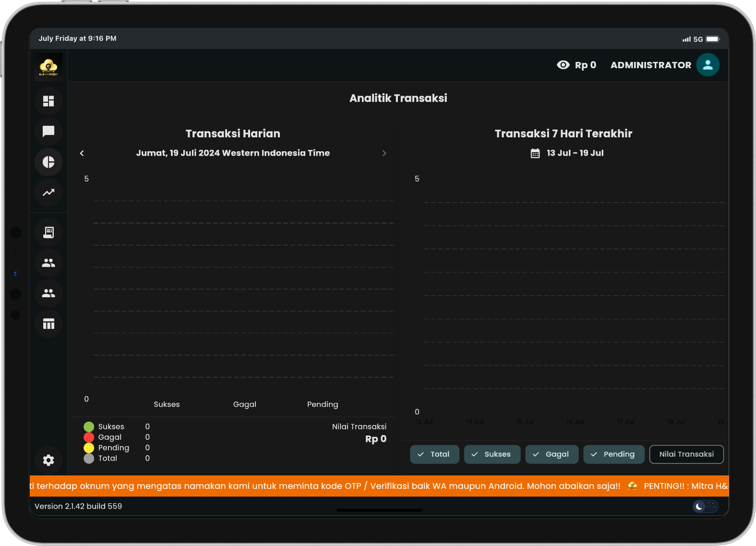
Task: Open the dashboard grid icon in sidebar
Action: pyautogui.click(x=48, y=101)
